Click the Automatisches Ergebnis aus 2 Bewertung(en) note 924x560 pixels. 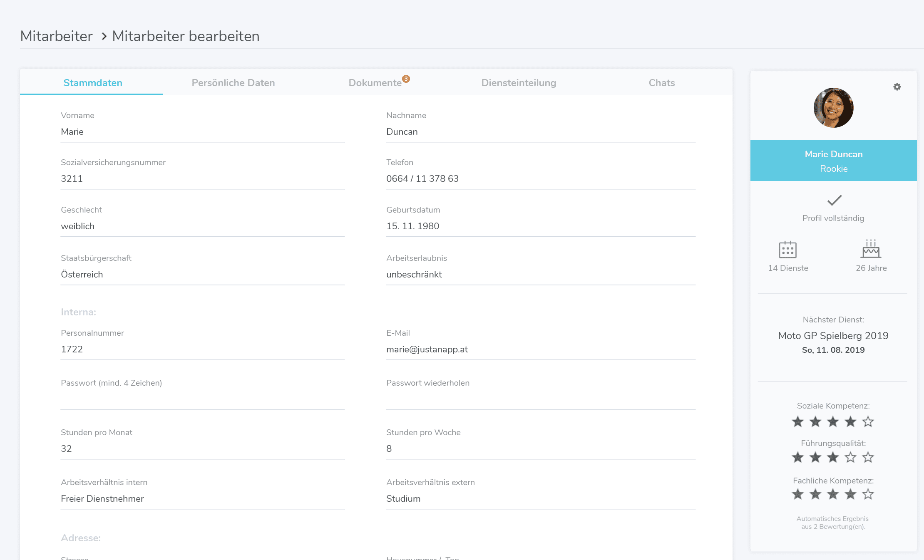coord(833,523)
